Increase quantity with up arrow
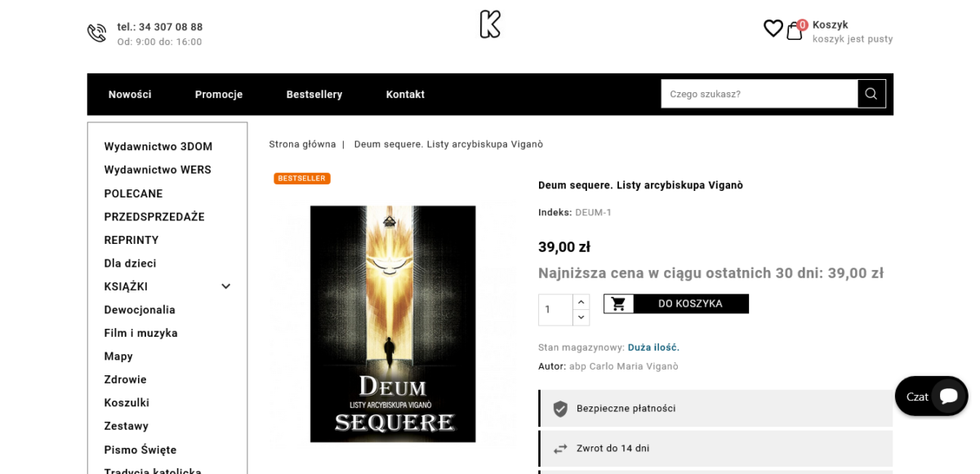The width and height of the screenshot is (980, 474). tap(581, 302)
